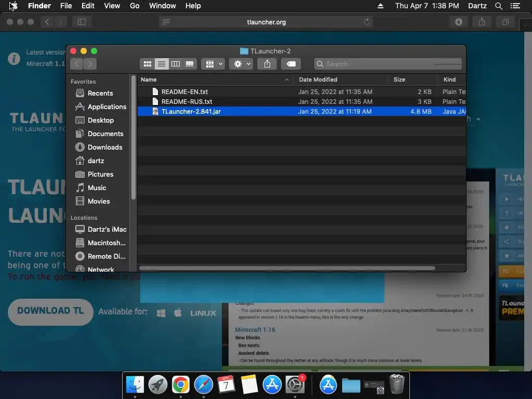Open the Window menu
This screenshot has height=399, width=532.
pyautogui.click(x=163, y=6)
